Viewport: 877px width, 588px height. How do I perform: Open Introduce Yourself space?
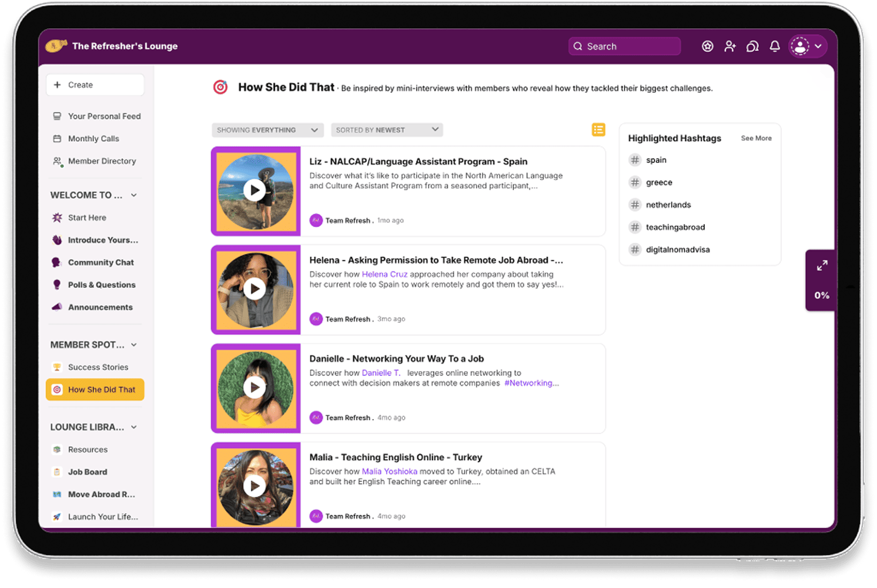tap(95, 240)
